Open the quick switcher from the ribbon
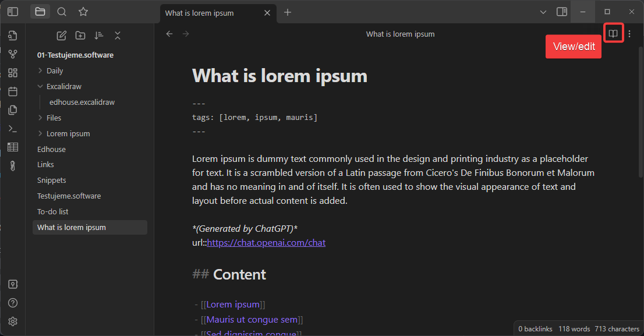 coord(13,36)
